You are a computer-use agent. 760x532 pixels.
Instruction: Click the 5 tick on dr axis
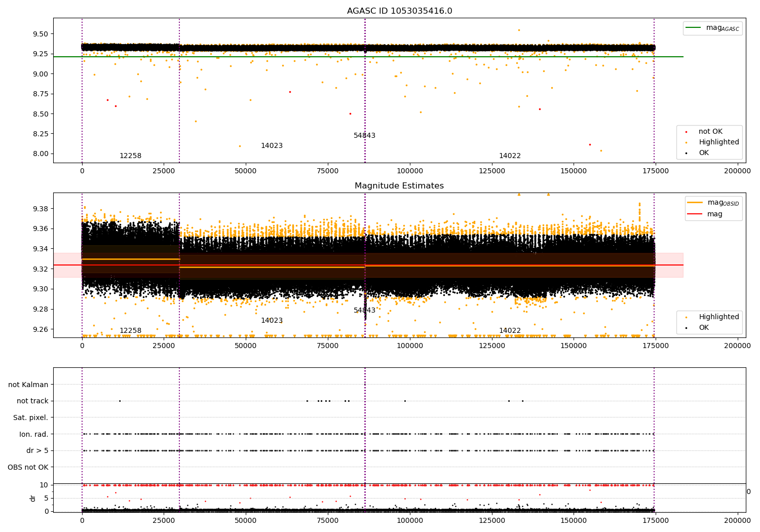(x=47, y=498)
